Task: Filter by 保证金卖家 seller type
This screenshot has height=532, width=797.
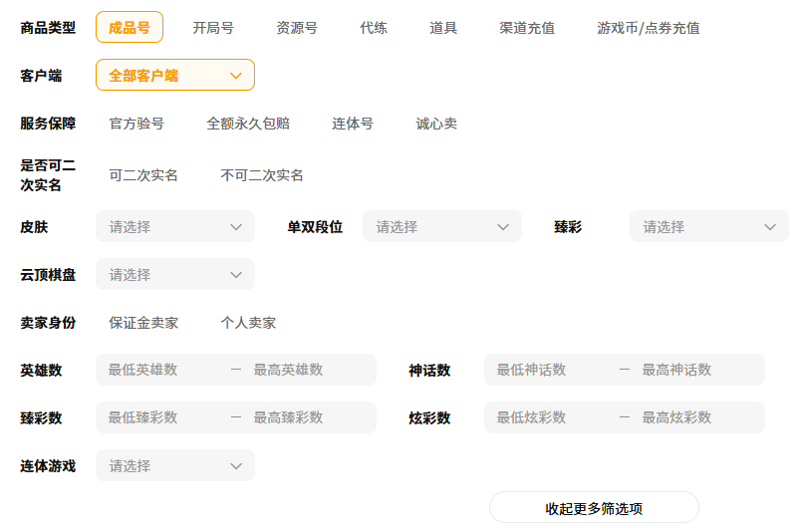Action: point(143,323)
